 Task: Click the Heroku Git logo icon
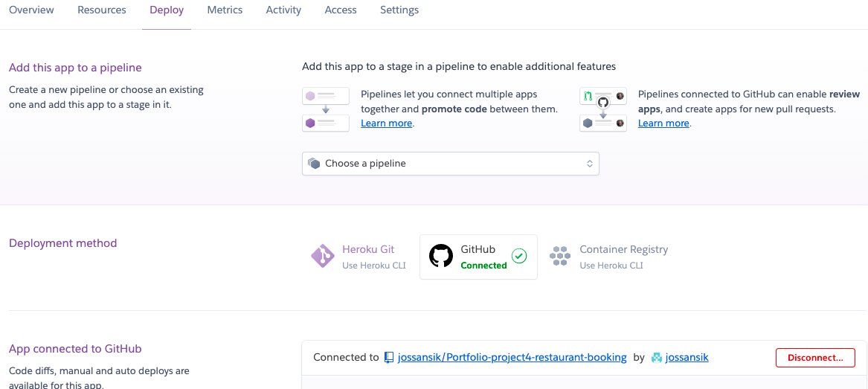(322, 256)
